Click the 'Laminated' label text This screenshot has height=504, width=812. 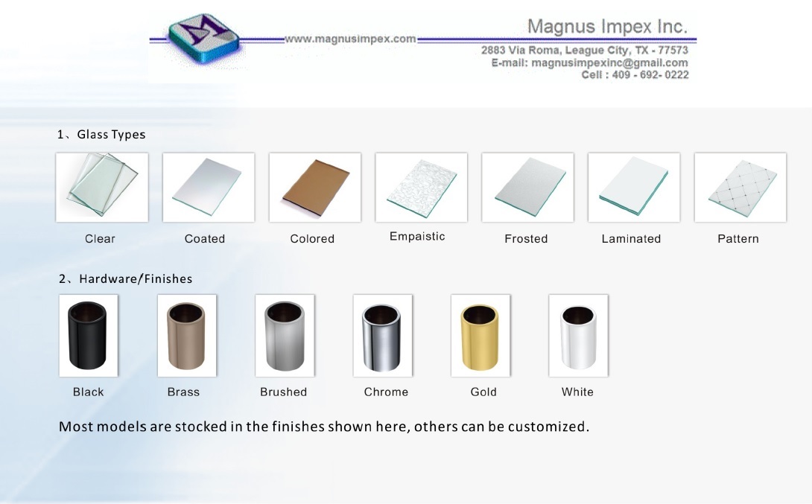tap(631, 238)
